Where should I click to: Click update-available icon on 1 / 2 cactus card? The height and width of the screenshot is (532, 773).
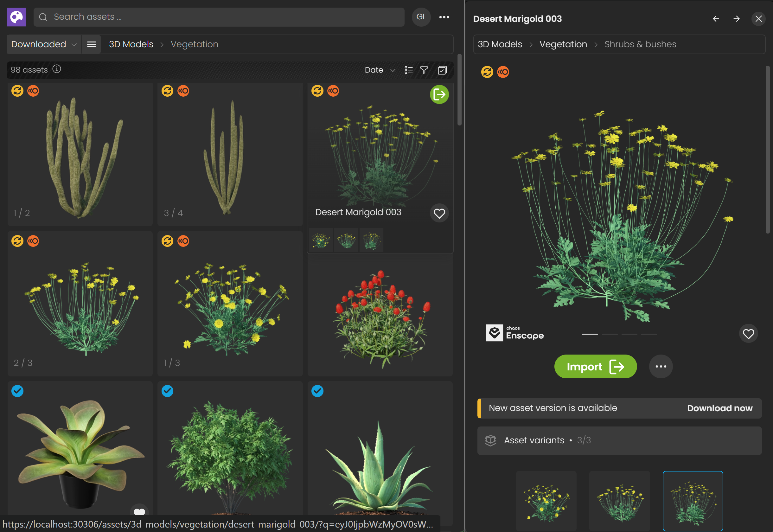(x=17, y=91)
